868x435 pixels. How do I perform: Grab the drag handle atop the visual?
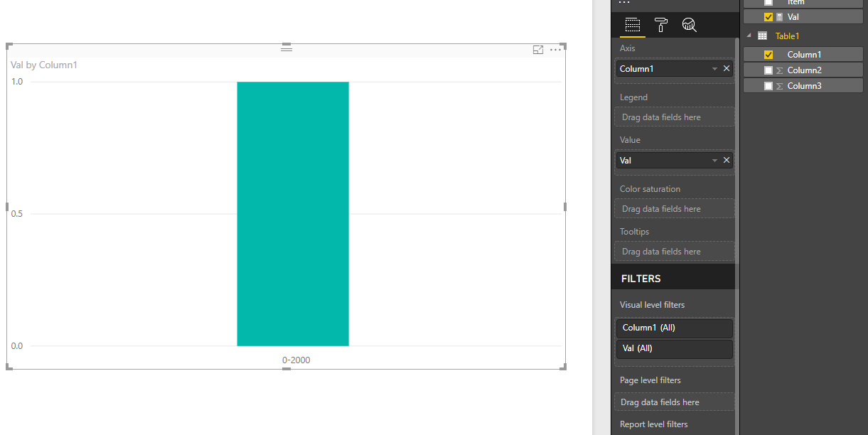(286, 48)
